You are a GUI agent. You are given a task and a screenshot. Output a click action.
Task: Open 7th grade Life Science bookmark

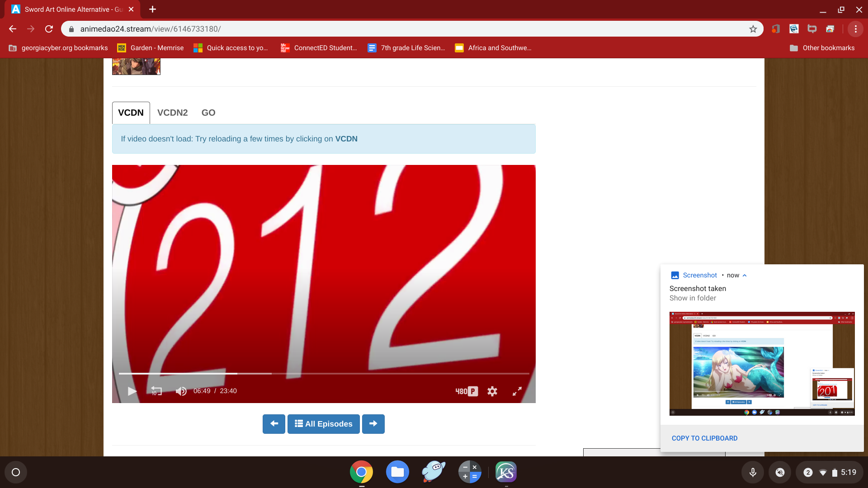406,48
